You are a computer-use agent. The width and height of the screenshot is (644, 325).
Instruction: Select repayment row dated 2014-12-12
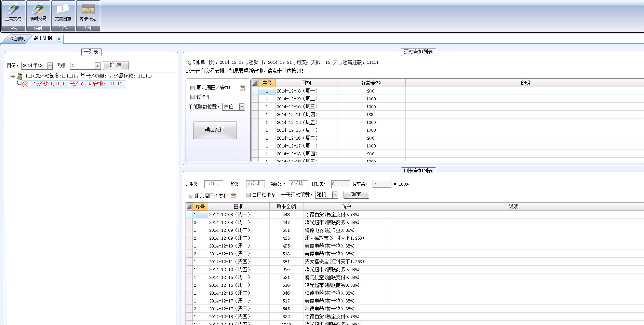click(x=448, y=123)
